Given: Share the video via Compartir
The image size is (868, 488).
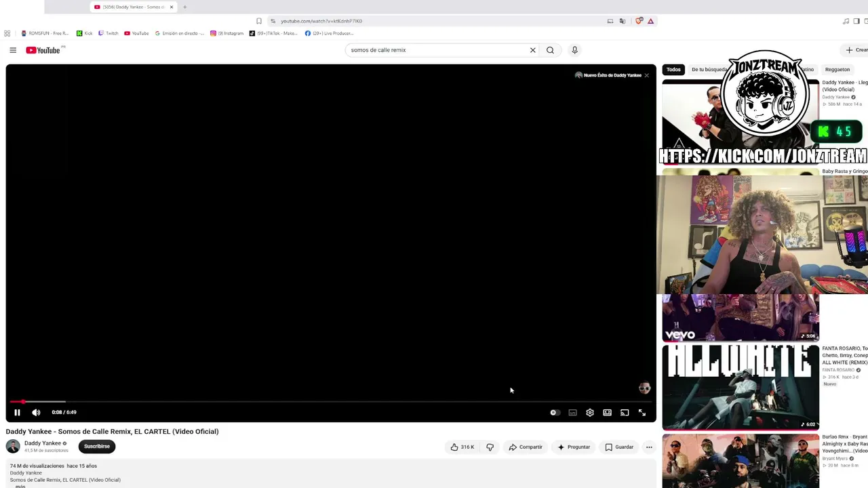Looking at the screenshot, I should click(x=526, y=447).
